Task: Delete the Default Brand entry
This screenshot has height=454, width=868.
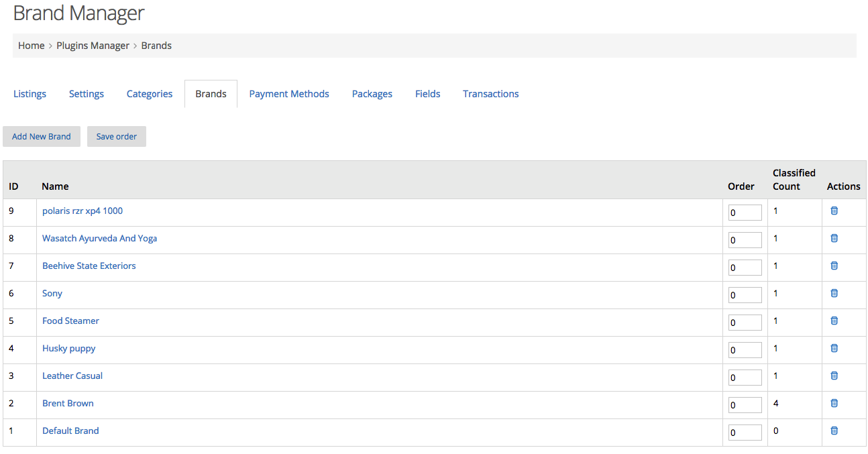Action: pos(834,431)
